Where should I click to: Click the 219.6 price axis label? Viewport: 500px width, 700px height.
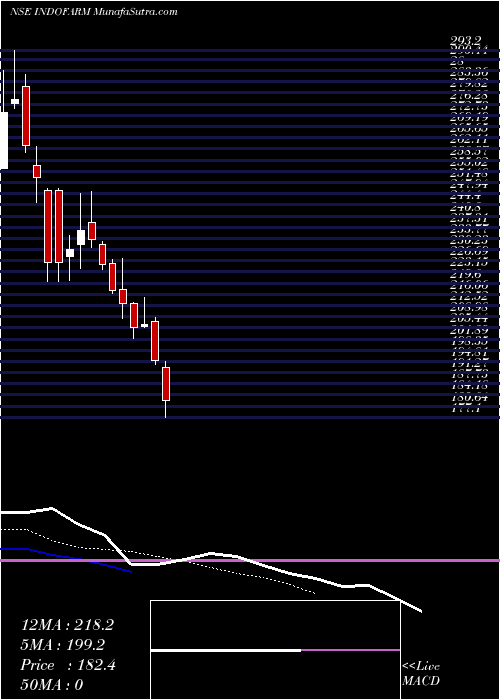464,277
